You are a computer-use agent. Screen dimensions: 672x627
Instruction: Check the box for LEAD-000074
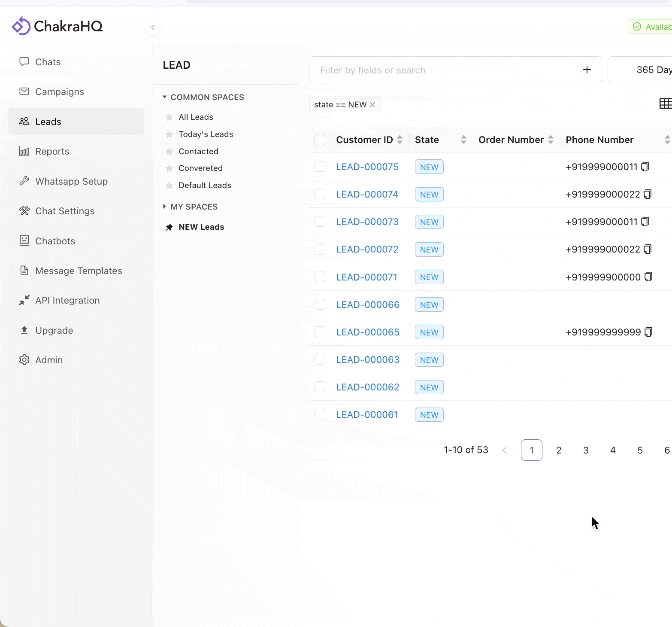tap(320, 194)
